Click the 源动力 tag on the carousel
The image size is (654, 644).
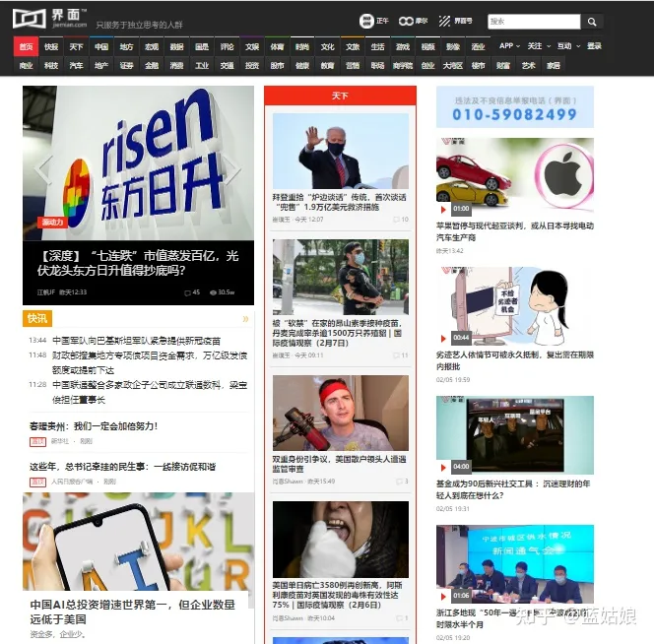point(52,222)
